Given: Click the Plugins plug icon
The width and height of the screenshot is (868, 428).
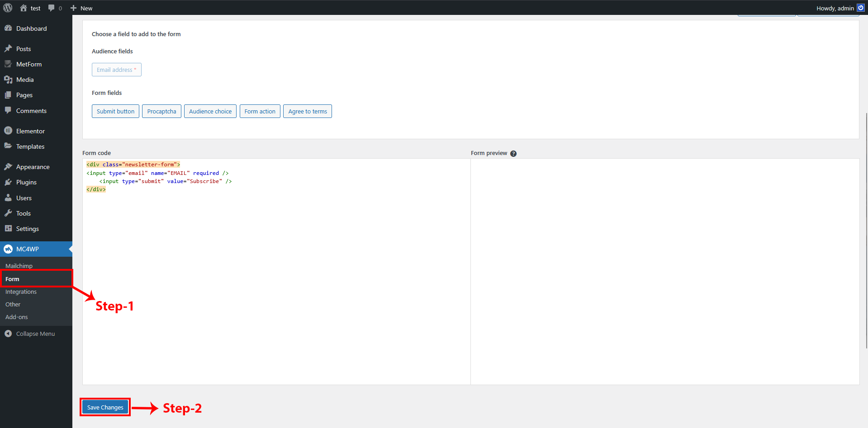Looking at the screenshot, I should (8, 182).
